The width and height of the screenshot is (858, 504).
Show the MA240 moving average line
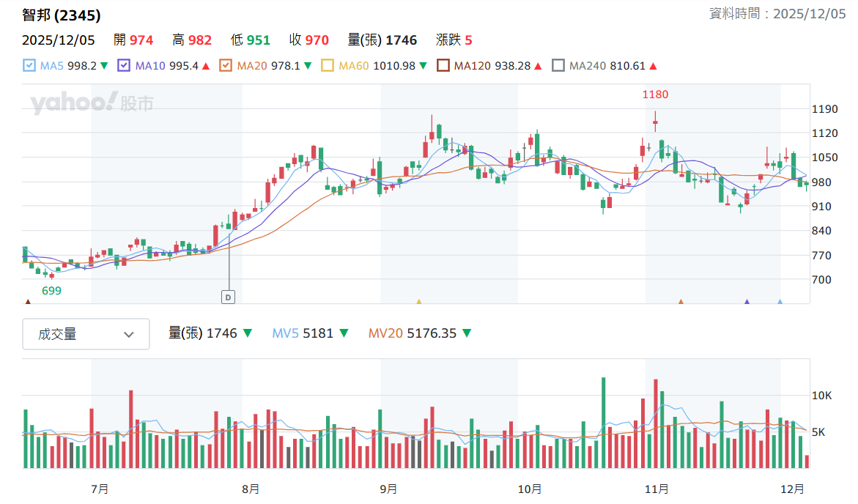pos(558,65)
